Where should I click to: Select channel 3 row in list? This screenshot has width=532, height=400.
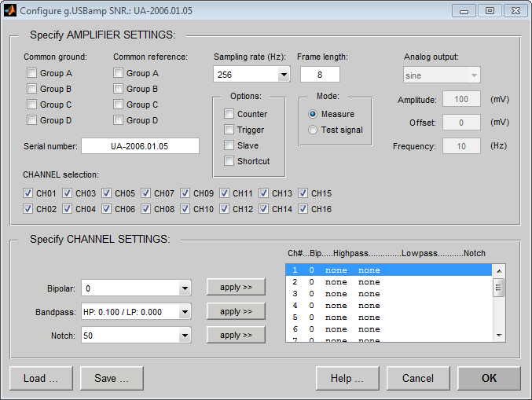[389, 294]
